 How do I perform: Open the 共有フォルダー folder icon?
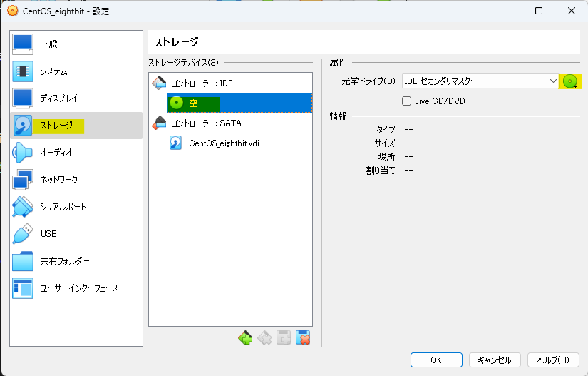pos(23,261)
